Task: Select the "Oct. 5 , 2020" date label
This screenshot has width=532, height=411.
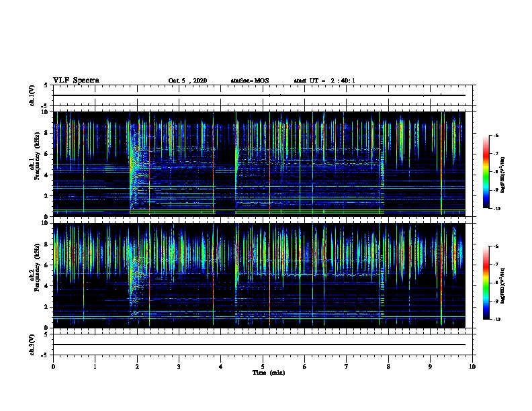Action: click(x=187, y=81)
